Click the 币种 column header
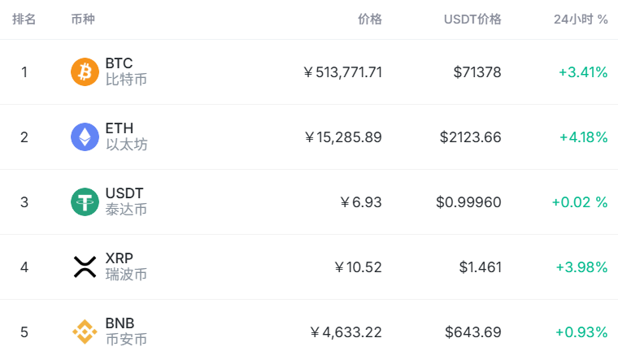Viewport: 618px width, 364px height. pos(83,19)
